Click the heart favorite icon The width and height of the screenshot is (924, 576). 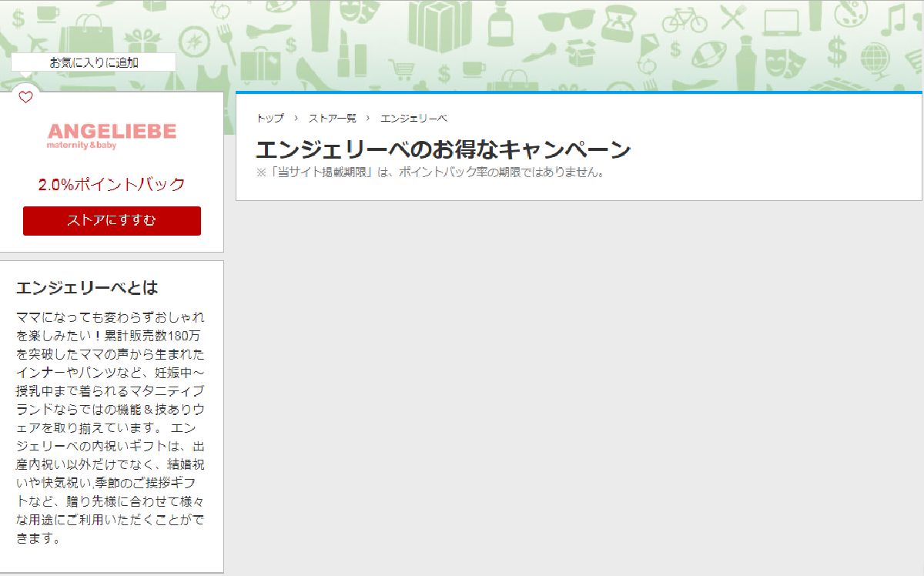(x=25, y=97)
